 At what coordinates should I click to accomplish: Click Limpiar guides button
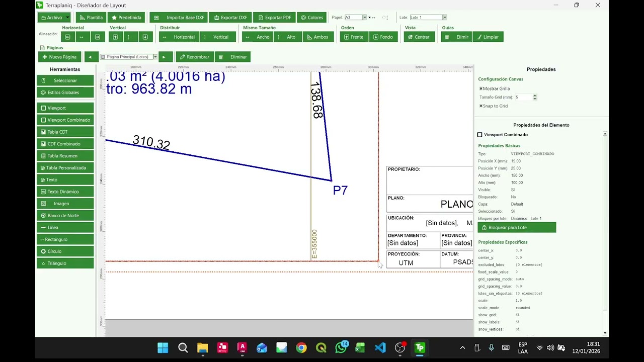pyautogui.click(x=488, y=37)
